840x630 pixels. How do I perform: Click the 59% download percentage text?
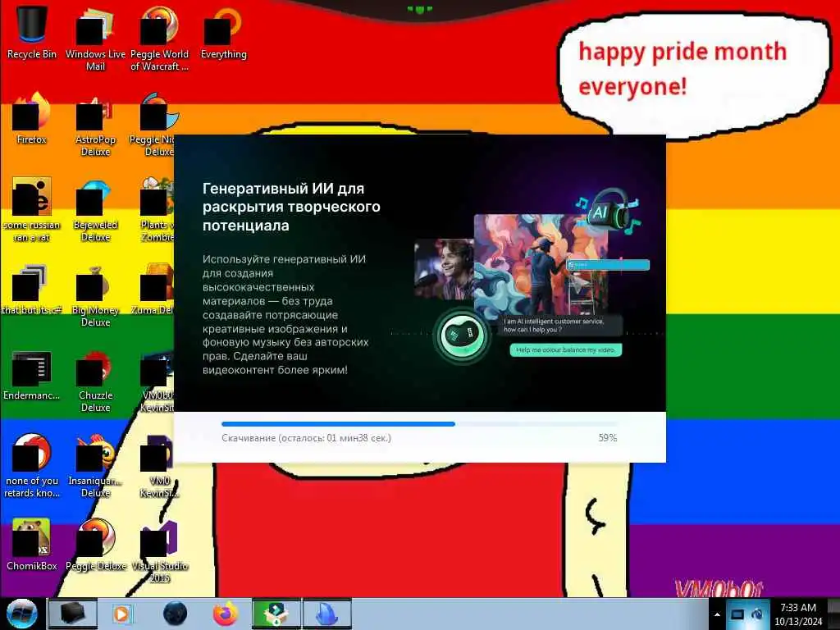[x=608, y=438]
